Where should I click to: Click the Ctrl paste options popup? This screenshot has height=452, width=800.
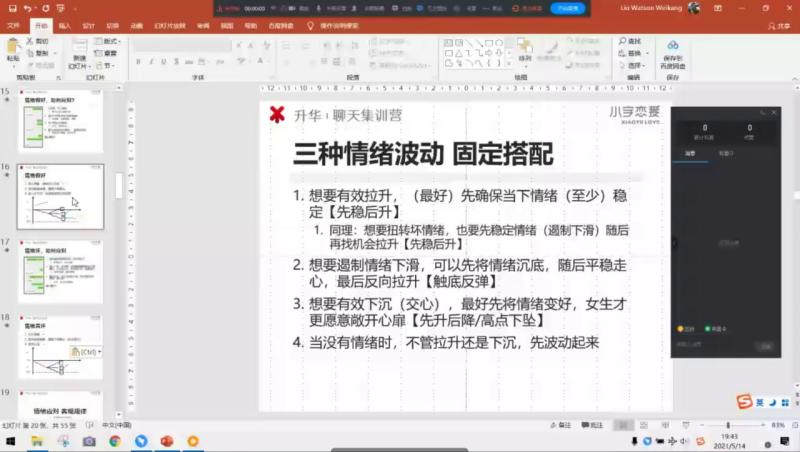coord(86,352)
